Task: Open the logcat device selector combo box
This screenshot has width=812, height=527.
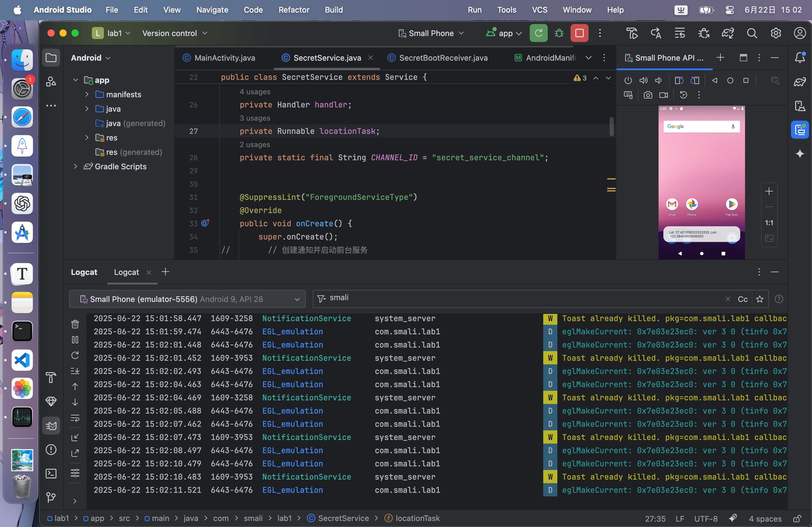Action: tap(187, 299)
